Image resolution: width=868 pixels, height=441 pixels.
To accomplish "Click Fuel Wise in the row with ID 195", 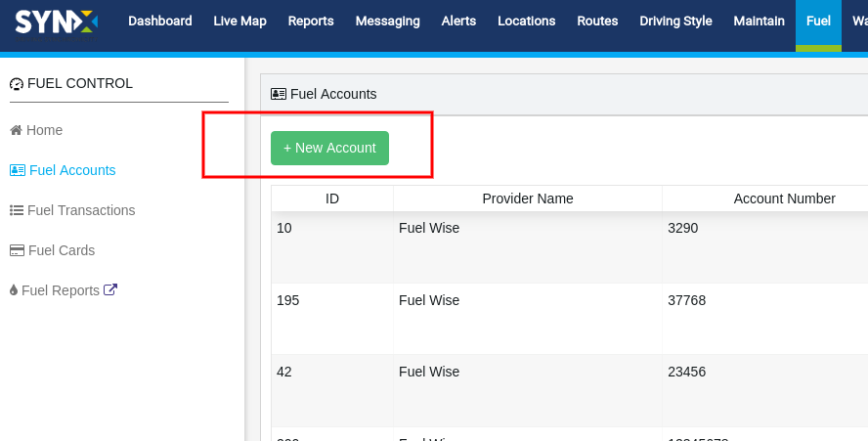I will click(x=429, y=300).
